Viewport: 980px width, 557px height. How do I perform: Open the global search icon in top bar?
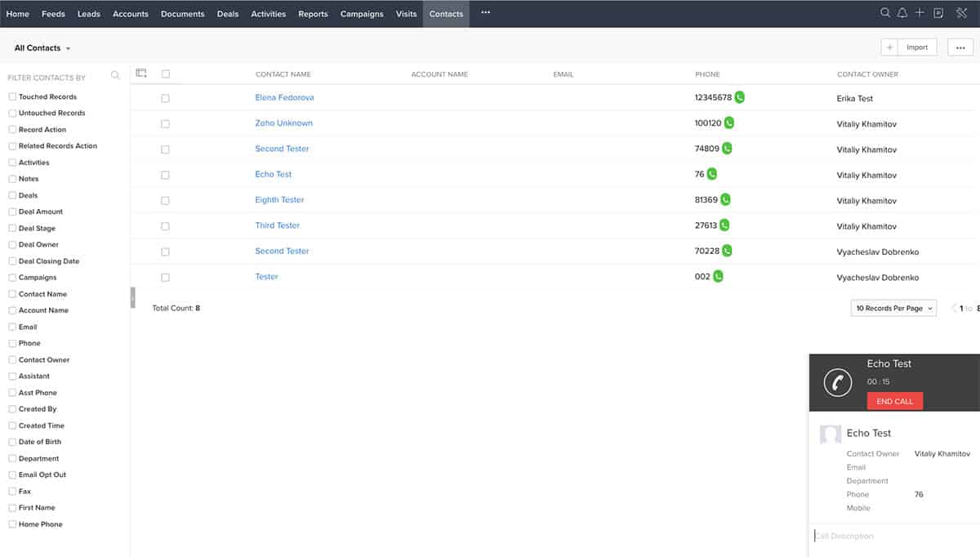click(885, 13)
